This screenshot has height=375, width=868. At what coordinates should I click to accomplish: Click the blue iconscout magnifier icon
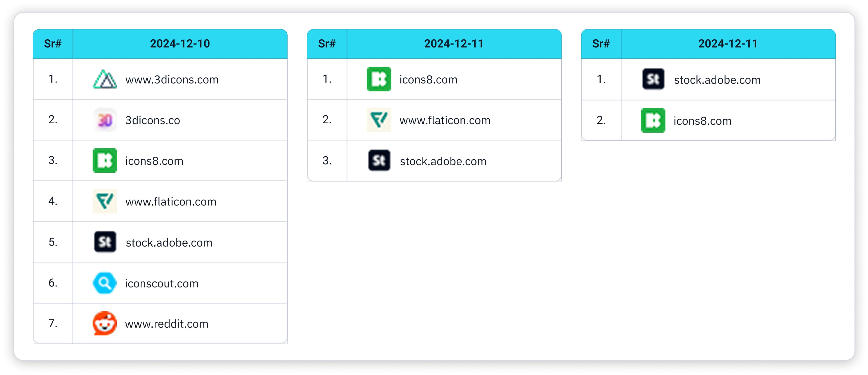click(104, 283)
